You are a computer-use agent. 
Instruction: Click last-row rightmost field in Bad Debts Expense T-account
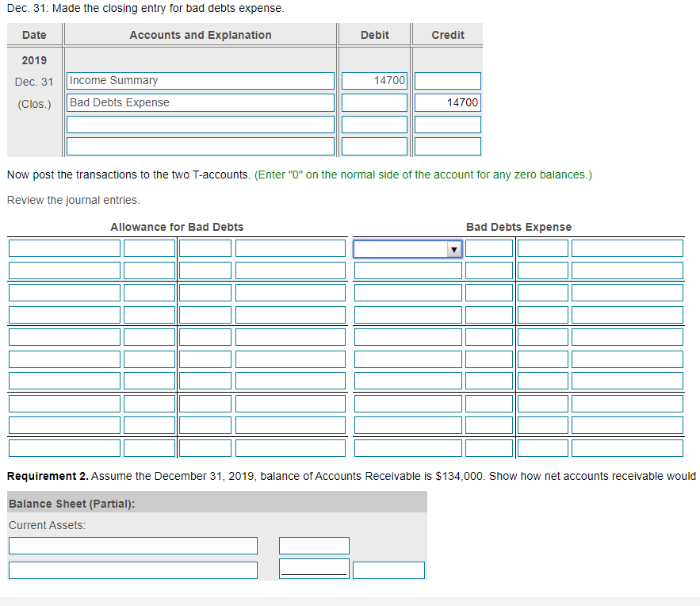[x=627, y=448]
